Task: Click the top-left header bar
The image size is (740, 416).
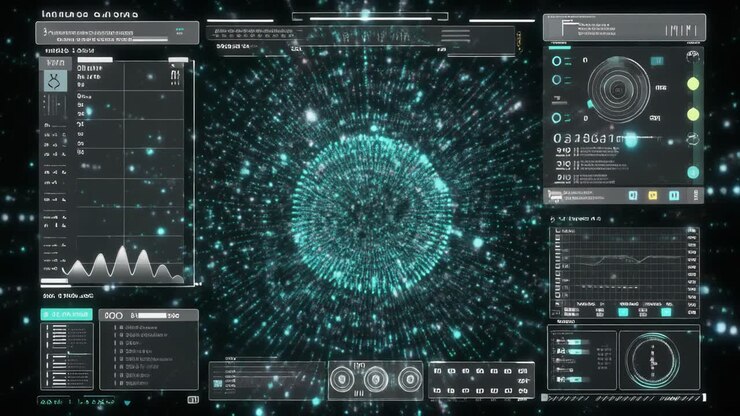Action: 117,33
